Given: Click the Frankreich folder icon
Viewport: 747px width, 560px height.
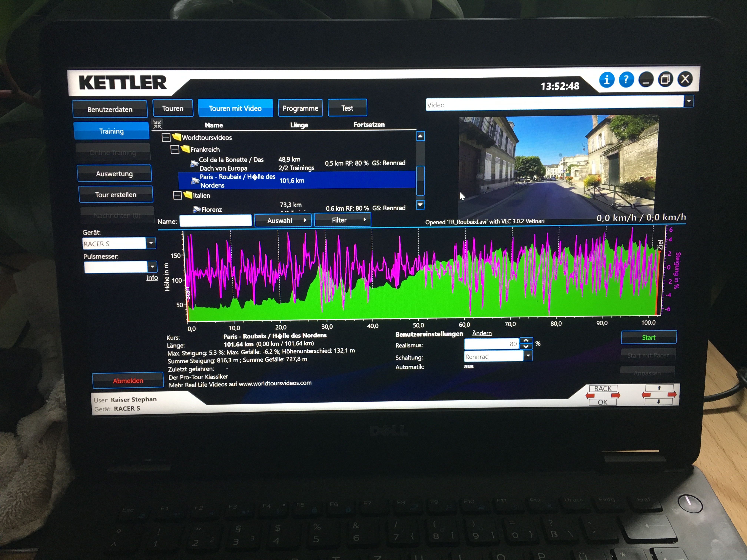Looking at the screenshot, I should (185, 149).
